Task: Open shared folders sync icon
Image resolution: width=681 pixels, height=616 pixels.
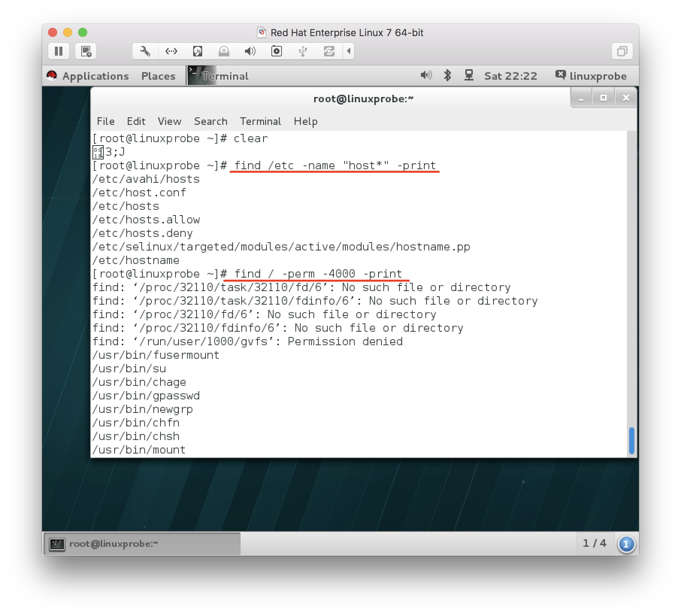Action: click(x=329, y=51)
